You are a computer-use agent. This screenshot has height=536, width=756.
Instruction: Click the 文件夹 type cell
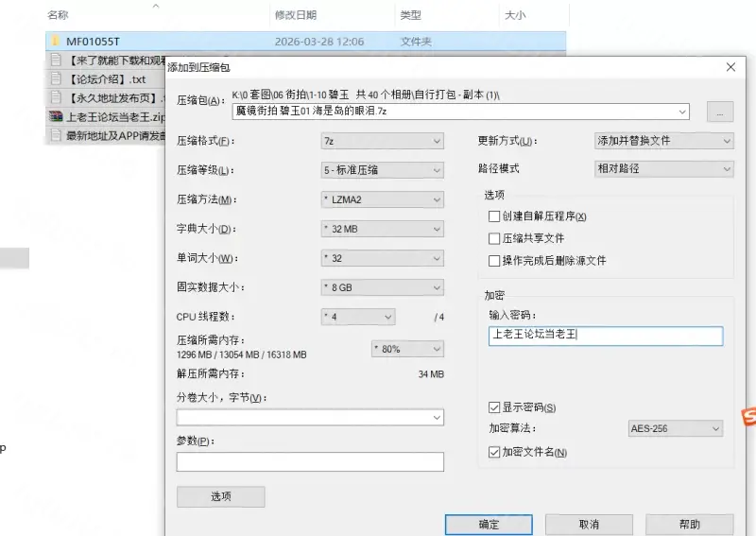pos(416,42)
